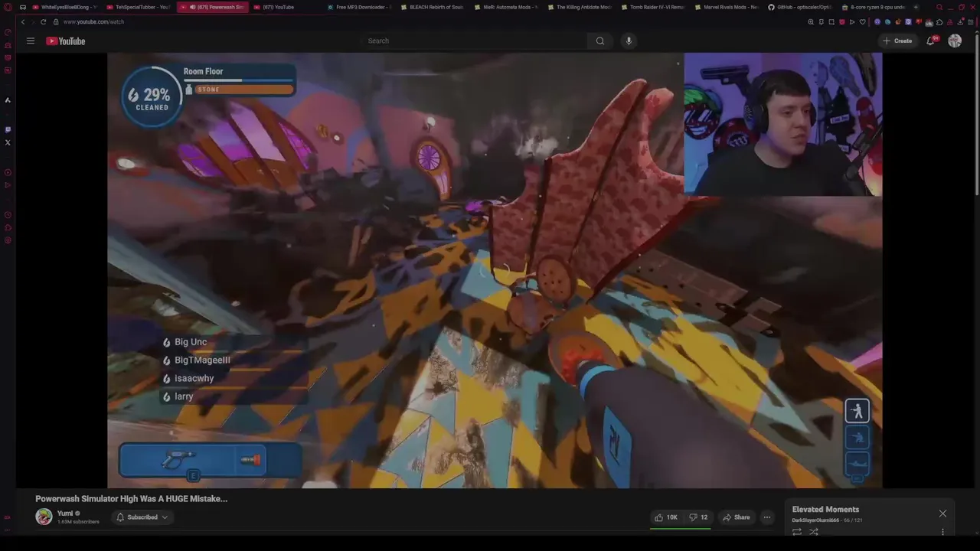Image resolution: width=980 pixels, height=551 pixels.
Task: Open the browser main menu logo
Action: (8, 7)
